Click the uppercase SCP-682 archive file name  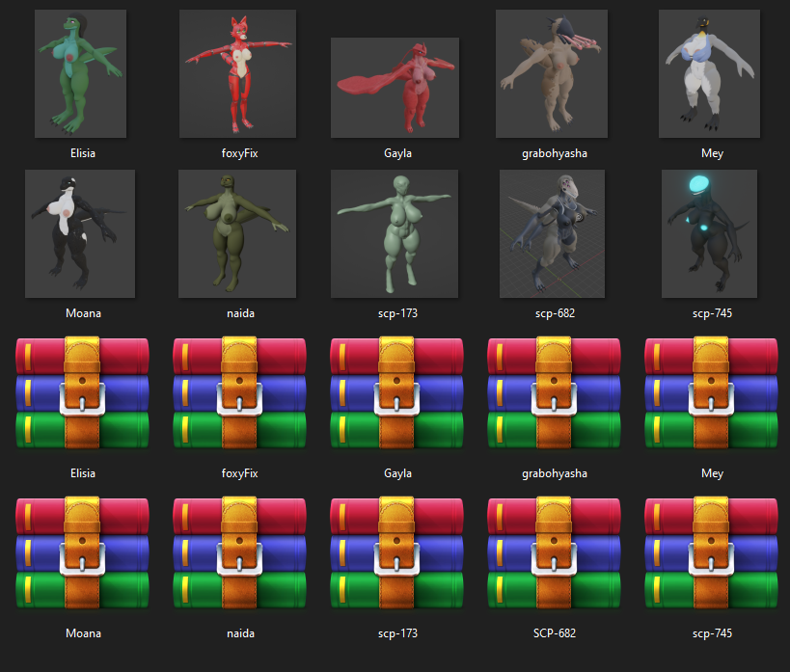[x=555, y=633]
